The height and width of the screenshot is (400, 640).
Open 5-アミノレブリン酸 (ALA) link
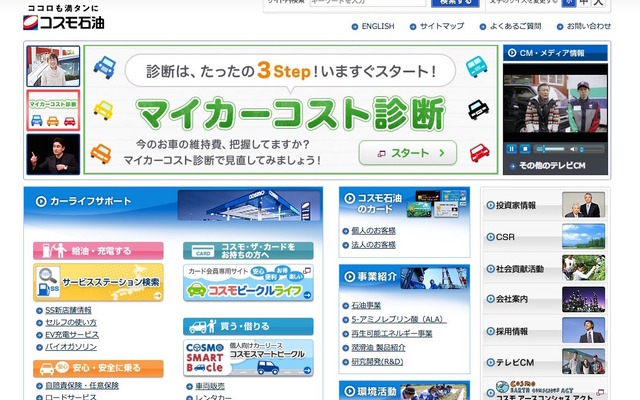coord(399,319)
